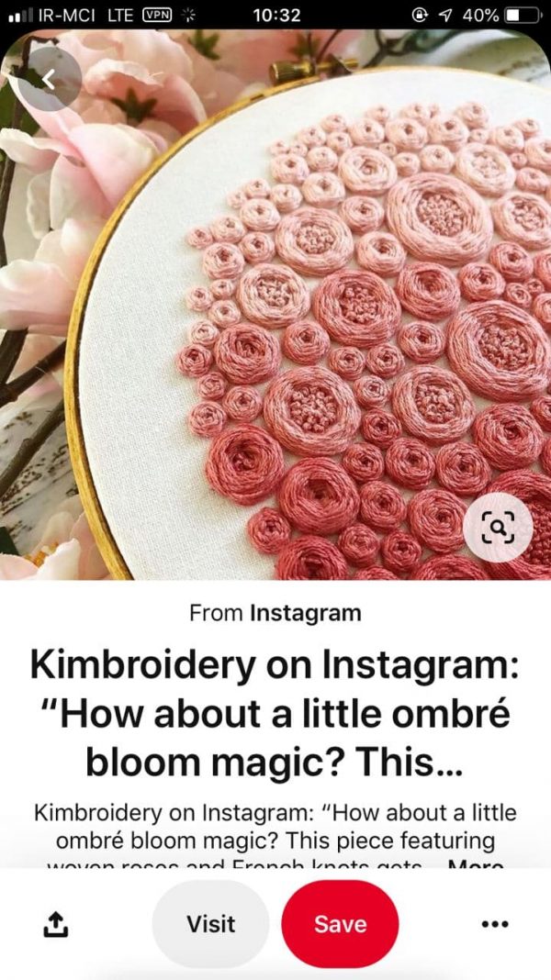Open the three-dot more options menu
Viewport: 551px width, 980px height.
[x=495, y=924]
